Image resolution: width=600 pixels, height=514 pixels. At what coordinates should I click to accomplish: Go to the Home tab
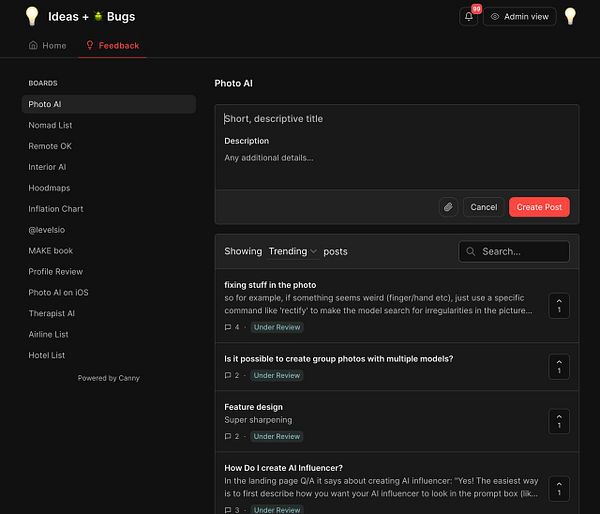point(47,46)
